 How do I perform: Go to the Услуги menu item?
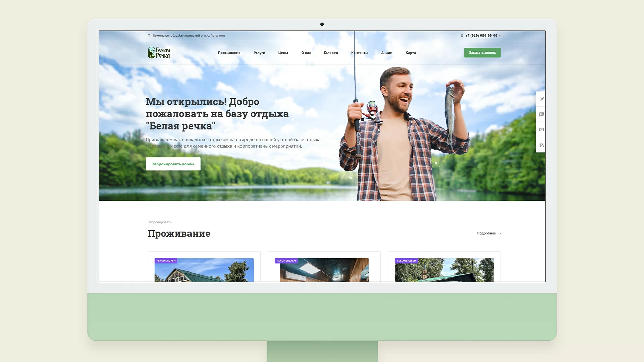point(259,53)
